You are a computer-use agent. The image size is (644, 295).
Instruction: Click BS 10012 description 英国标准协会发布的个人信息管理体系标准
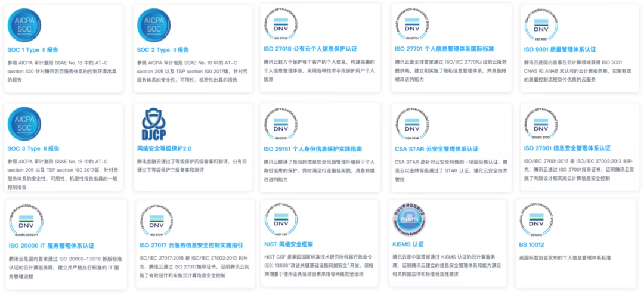(x=565, y=258)
